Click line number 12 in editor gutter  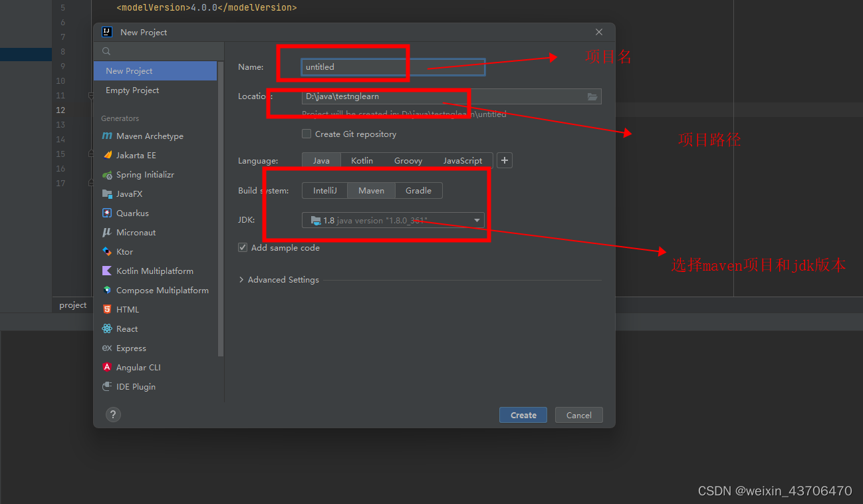pos(61,110)
